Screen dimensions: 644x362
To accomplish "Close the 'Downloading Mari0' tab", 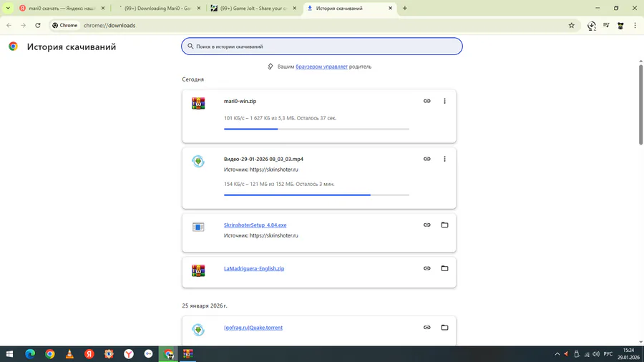I will 199,8.
